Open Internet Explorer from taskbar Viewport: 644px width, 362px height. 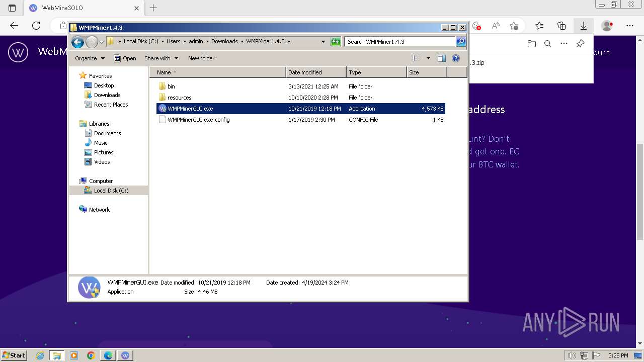click(x=40, y=355)
